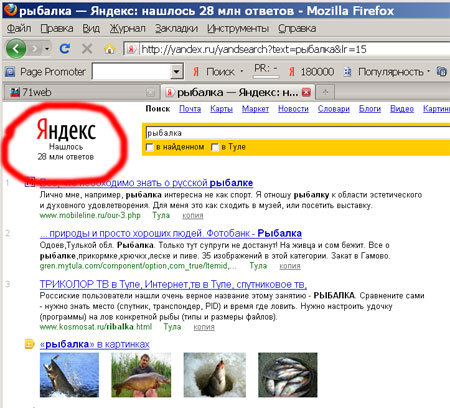Open the Видео link

[x=402, y=109]
